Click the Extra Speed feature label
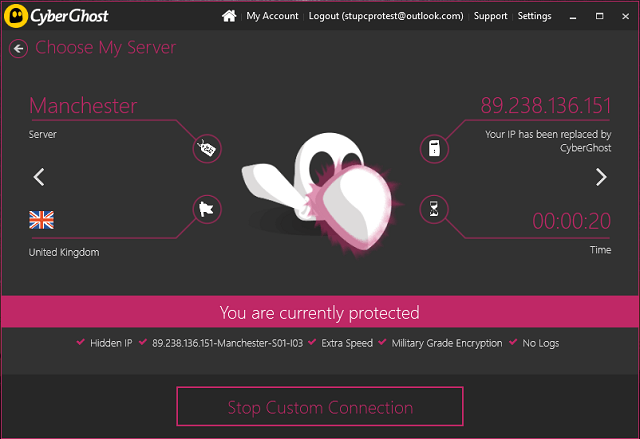Viewport: 640px width, 439px height. coord(347,344)
